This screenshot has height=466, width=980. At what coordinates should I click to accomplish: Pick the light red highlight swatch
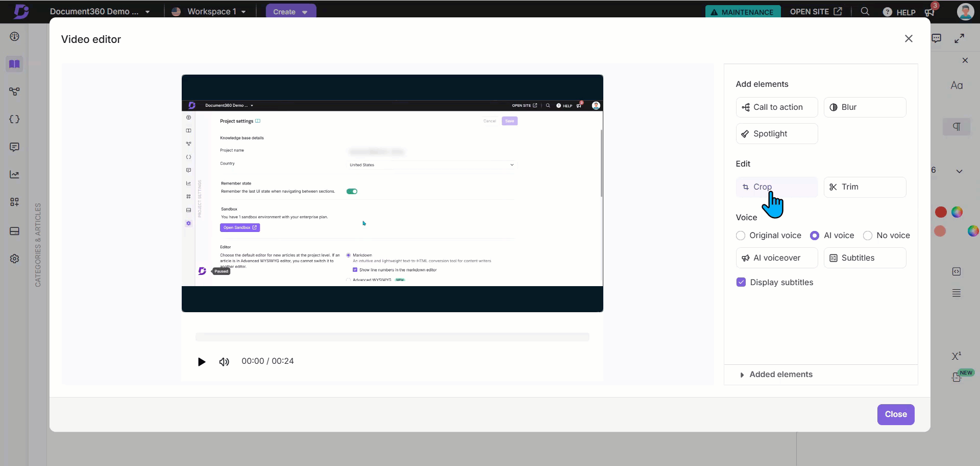940,231
